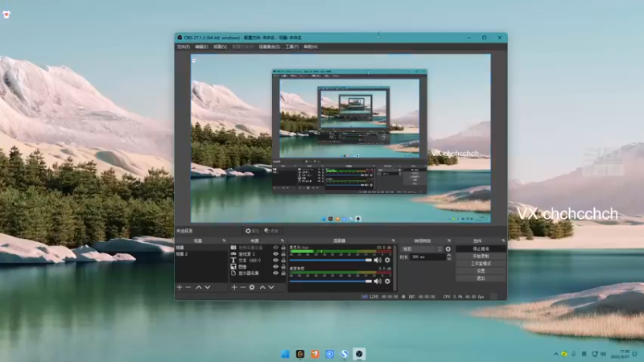Pop out the 转场特效 dock panel
Screen dimensions: 644x362
point(449,241)
